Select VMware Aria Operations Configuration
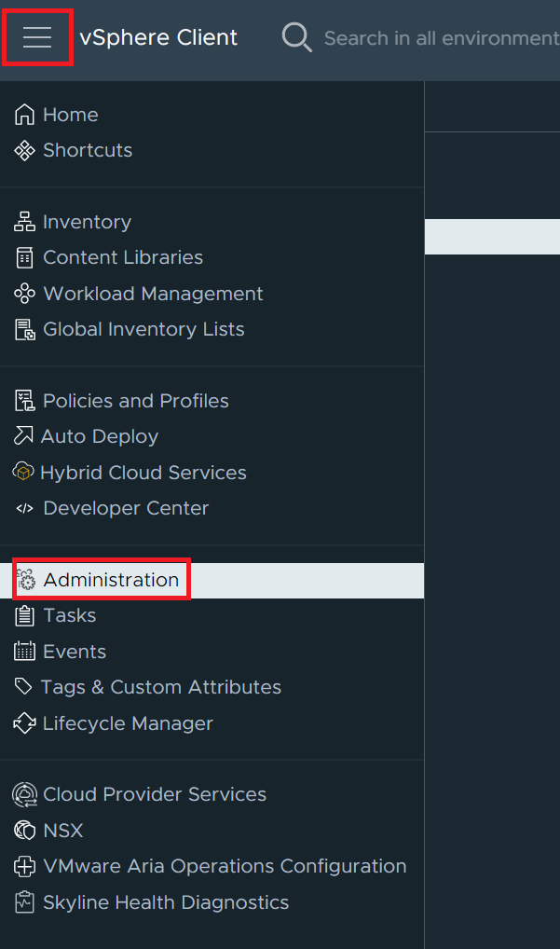The width and height of the screenshot is (560, 949). 224,866
